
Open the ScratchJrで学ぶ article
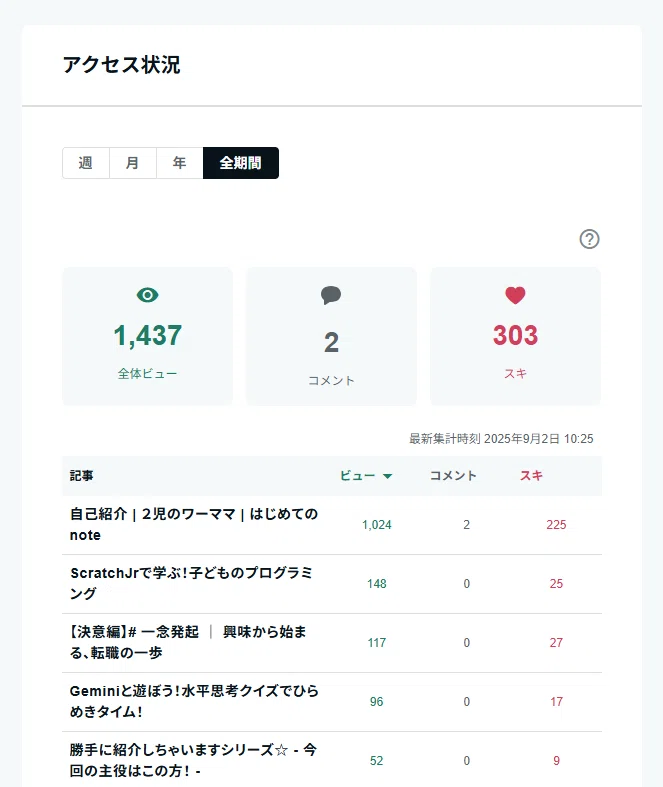(x=191, y=583)
